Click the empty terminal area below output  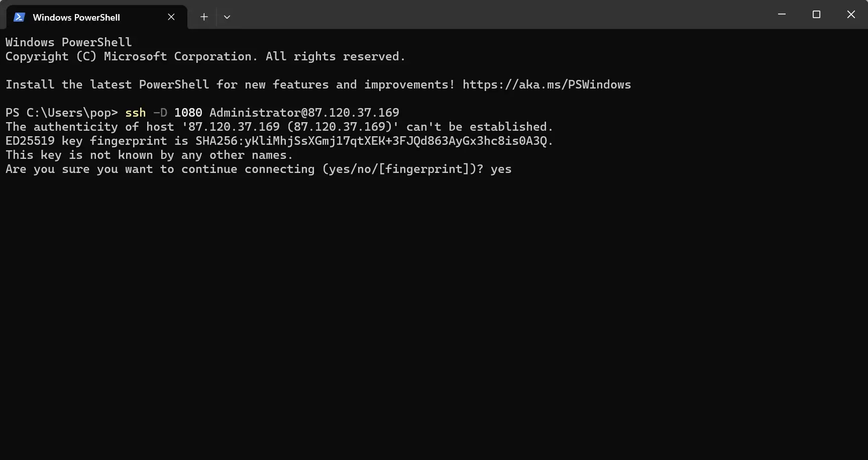point(434,317)
